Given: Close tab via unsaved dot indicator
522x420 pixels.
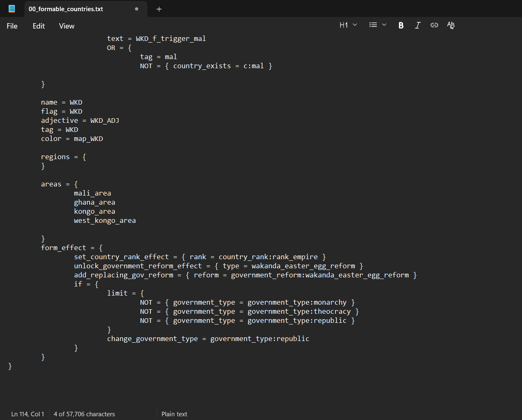Looking at the screenshot, I should [x=136, y=9].
